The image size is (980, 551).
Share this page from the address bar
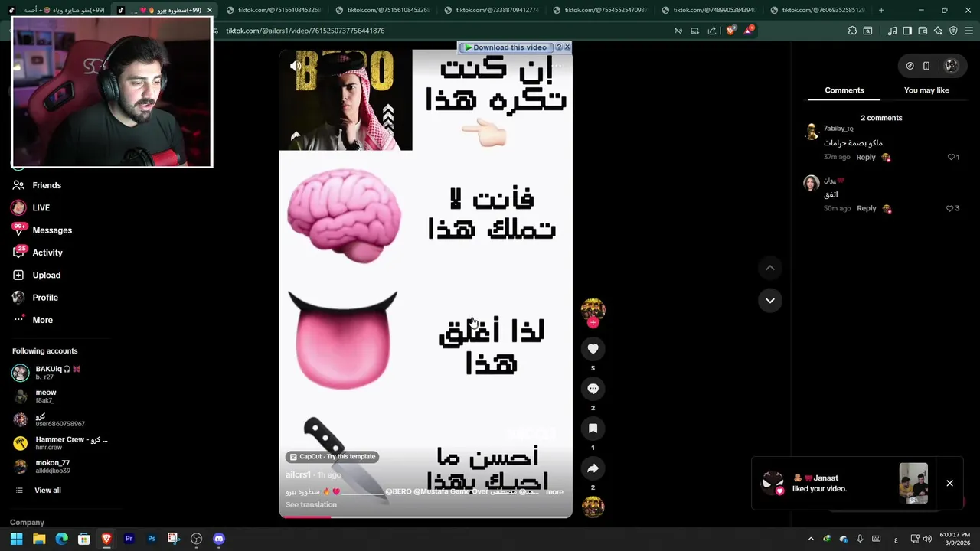point(712,31)
